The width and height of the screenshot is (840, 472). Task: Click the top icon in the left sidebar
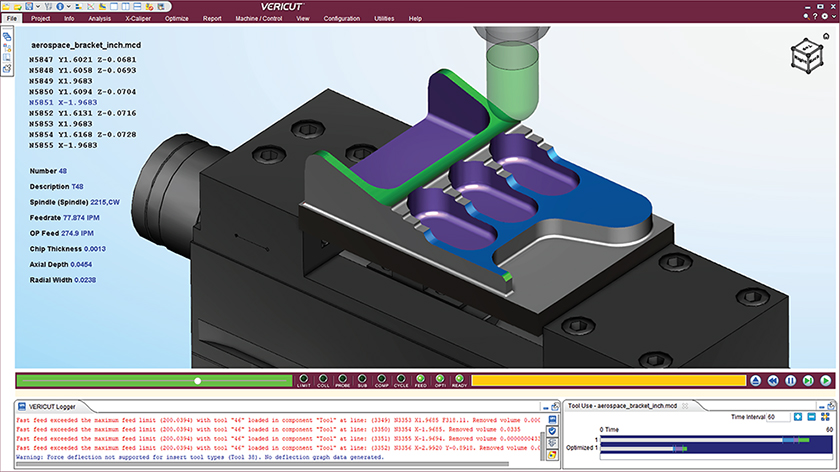tap(7, 35)
